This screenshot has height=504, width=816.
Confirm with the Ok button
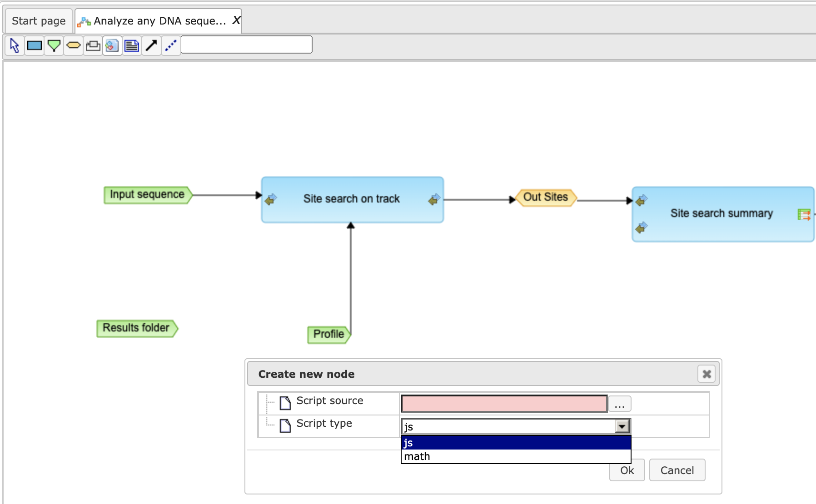(627, 470)
